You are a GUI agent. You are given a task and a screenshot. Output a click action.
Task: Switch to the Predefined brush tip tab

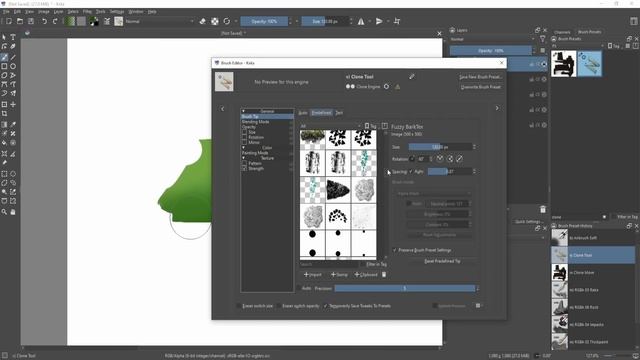tap(322, 113)
